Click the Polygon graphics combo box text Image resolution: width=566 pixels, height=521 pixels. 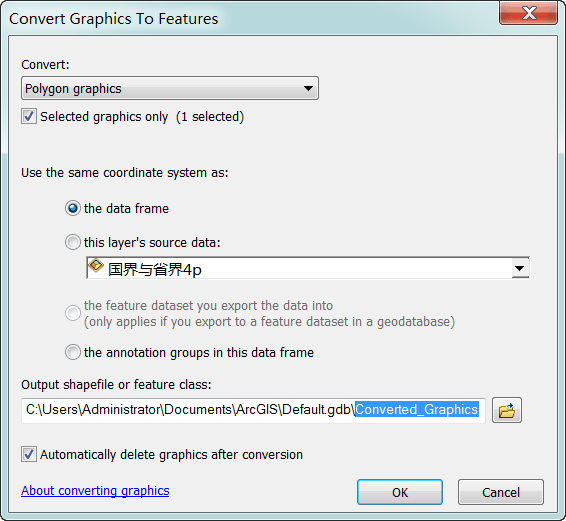[73, 88]
